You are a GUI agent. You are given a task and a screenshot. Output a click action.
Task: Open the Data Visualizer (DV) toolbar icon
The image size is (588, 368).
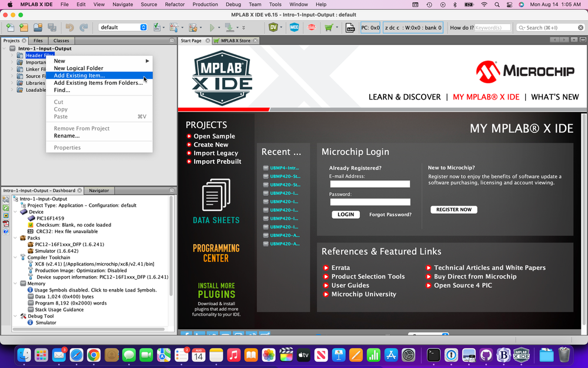point(273,27)
